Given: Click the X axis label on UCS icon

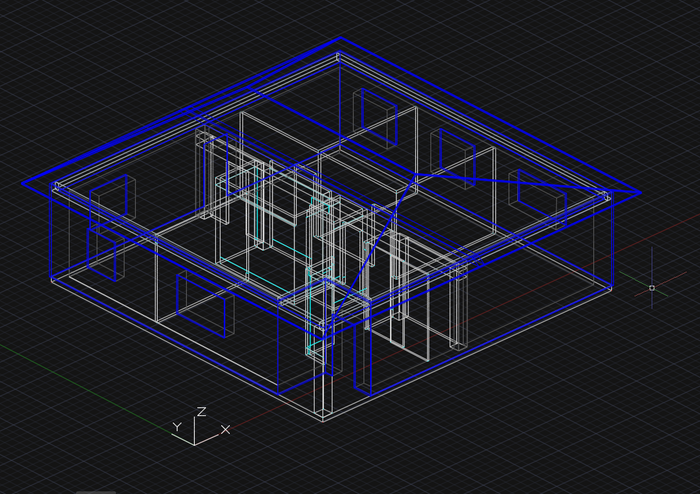Looking at the screenshot, I should (225, 429).
